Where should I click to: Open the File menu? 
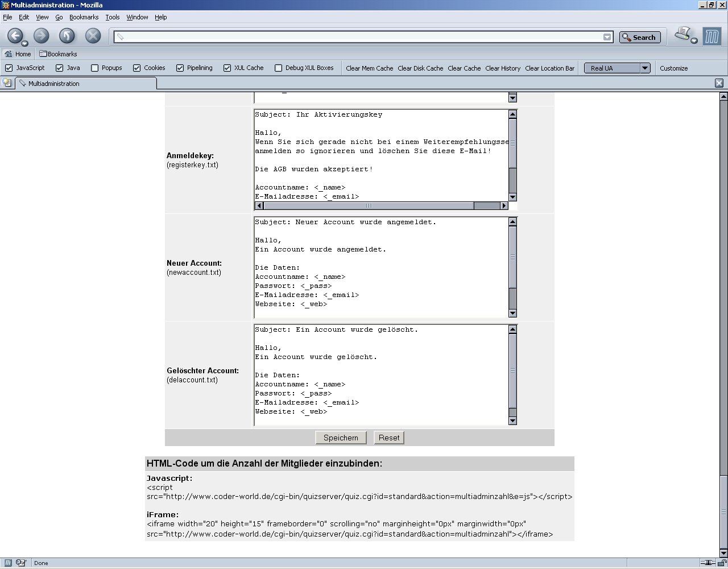coord(7,17)
